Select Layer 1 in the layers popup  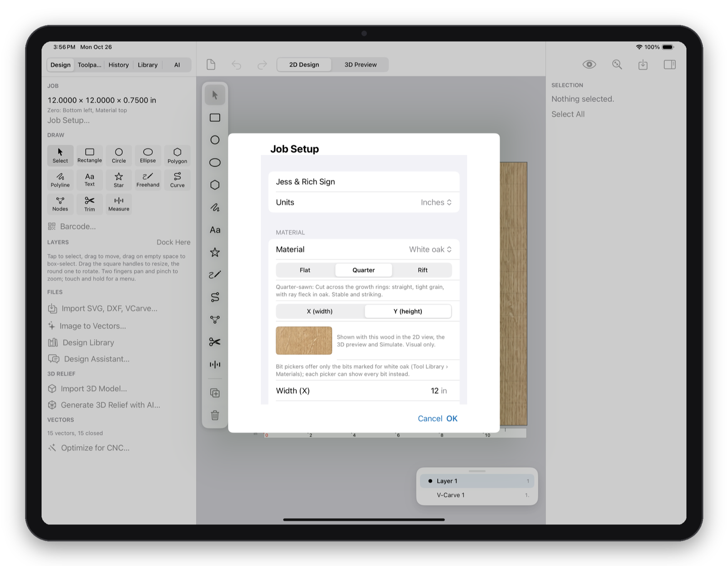[x=477, y=481]
